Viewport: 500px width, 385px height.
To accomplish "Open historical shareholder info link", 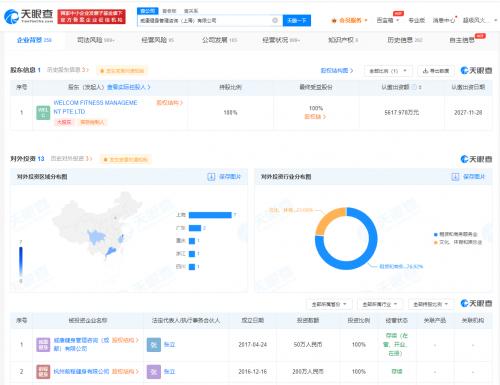I will coord(68,70).
